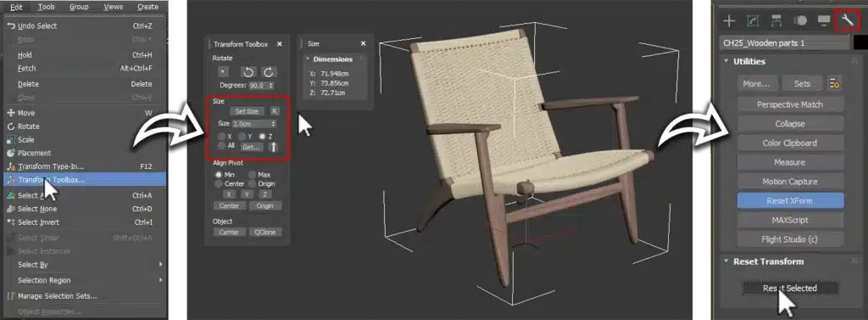Collapse the Utilities rollout

pyautogui.click(x=726, y=61)
